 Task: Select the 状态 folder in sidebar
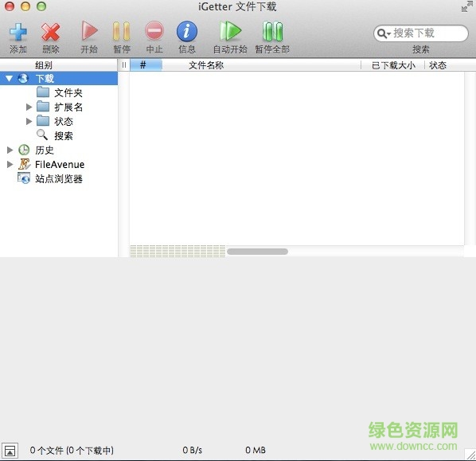[x=55, y=121]
